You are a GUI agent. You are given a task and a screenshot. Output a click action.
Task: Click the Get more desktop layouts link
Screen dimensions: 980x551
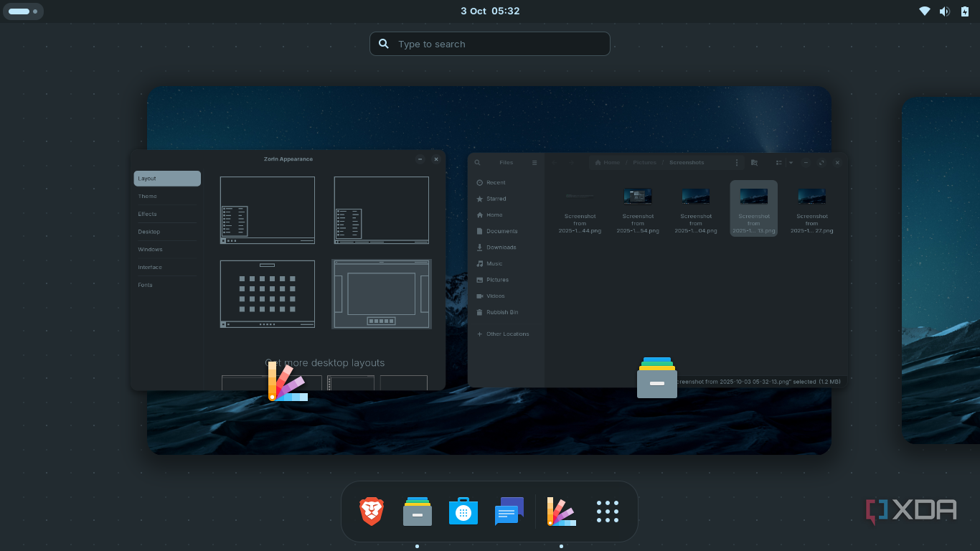(x=326, y=362)
